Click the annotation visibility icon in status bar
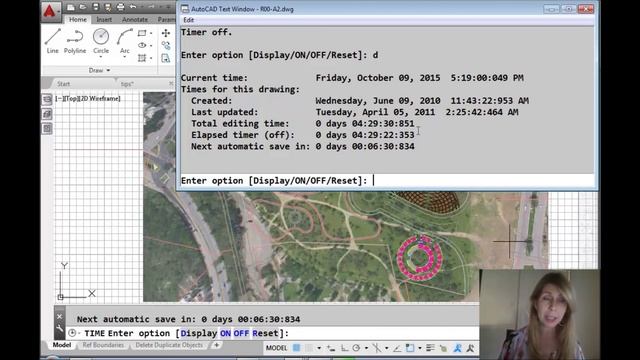The image size is (640, 360). coord(458,348)
